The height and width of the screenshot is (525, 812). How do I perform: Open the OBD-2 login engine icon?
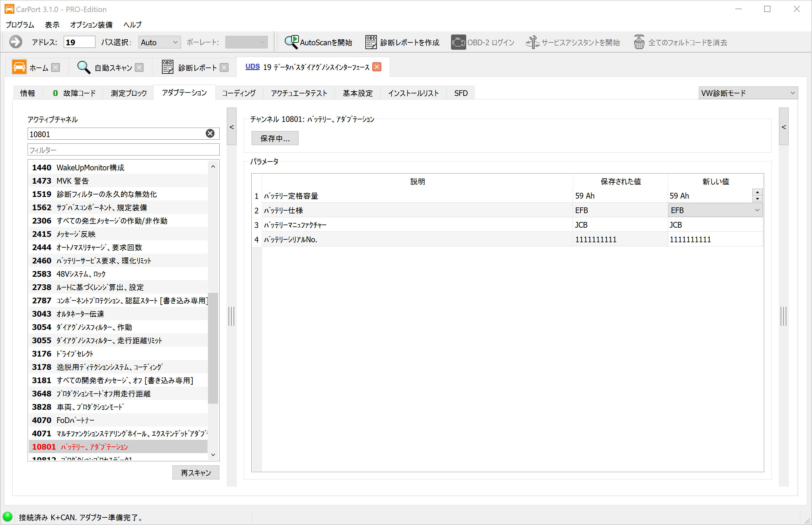tap(458, 42)
